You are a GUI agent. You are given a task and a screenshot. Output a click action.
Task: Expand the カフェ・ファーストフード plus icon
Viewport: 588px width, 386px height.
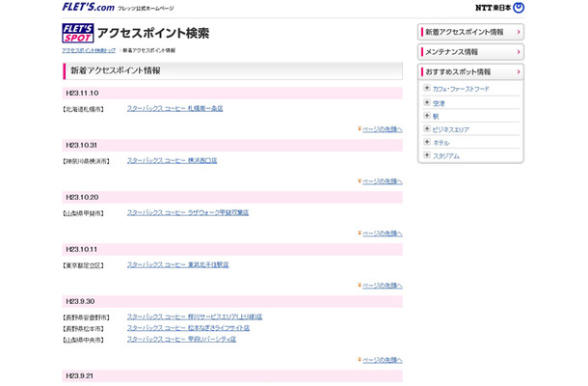click(x=427, y=88)
